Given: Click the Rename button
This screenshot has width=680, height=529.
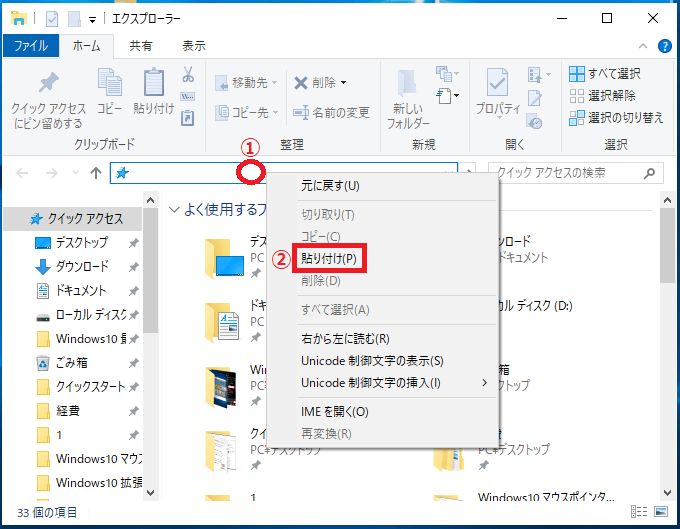Looking at the screenshot, I should pyautogui.click(x=331, y=113).
